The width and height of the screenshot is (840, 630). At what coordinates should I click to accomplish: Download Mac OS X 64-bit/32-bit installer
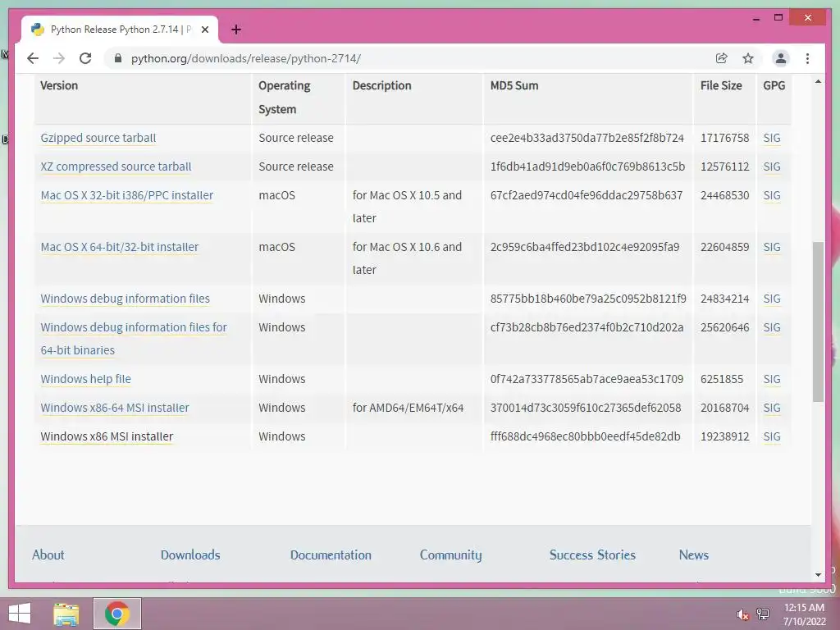(120, 247)
